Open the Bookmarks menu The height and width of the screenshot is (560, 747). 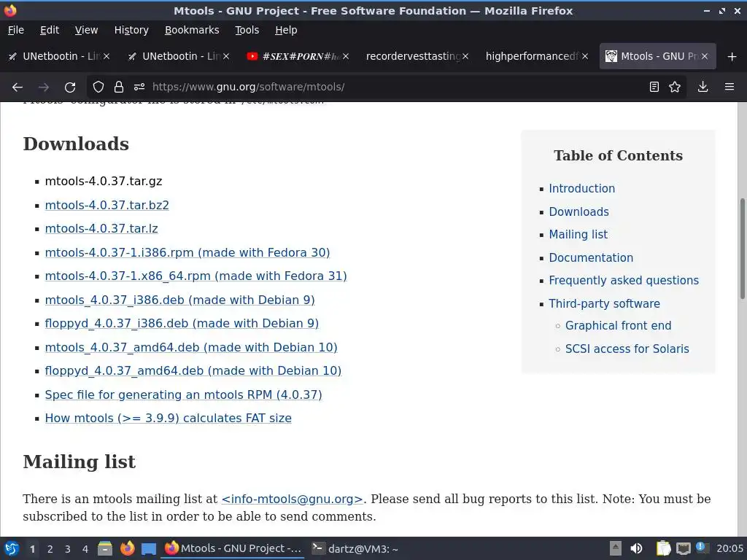[x=192, y=30]
